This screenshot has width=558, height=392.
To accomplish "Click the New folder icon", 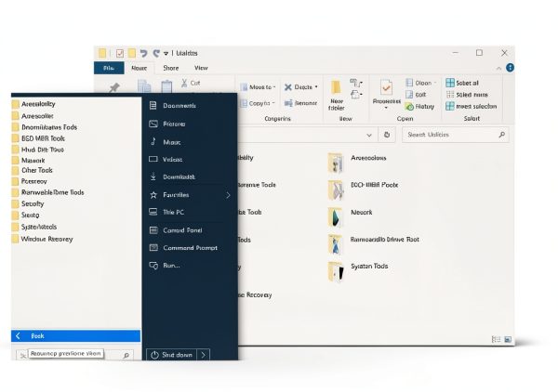I will point(336,87).
